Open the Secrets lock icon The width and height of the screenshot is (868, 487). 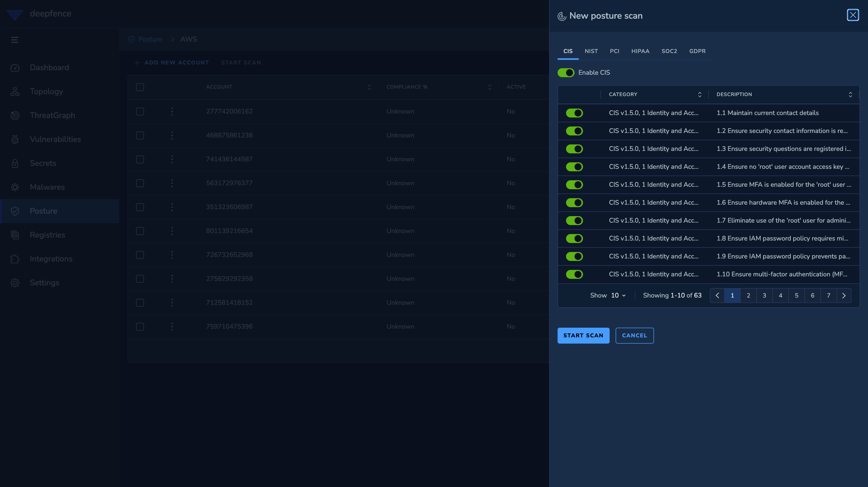coord(15,163)
